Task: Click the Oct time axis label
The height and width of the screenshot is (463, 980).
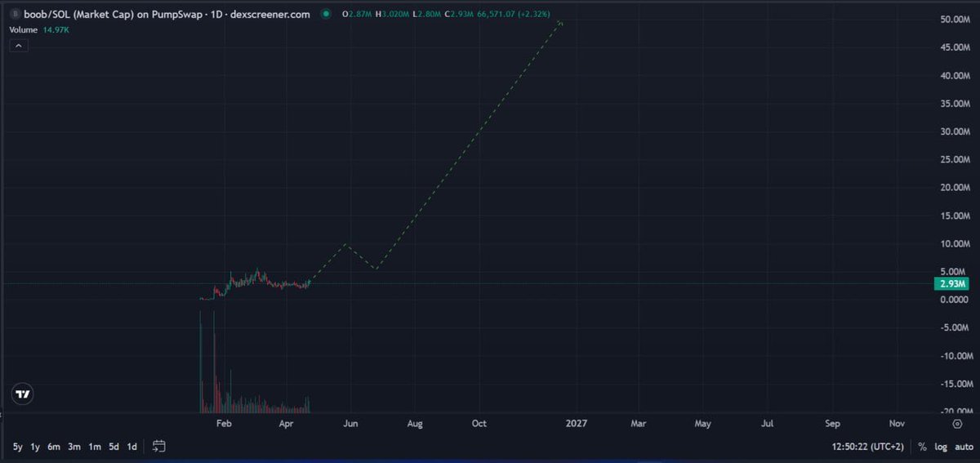Action: click(479, 424)
